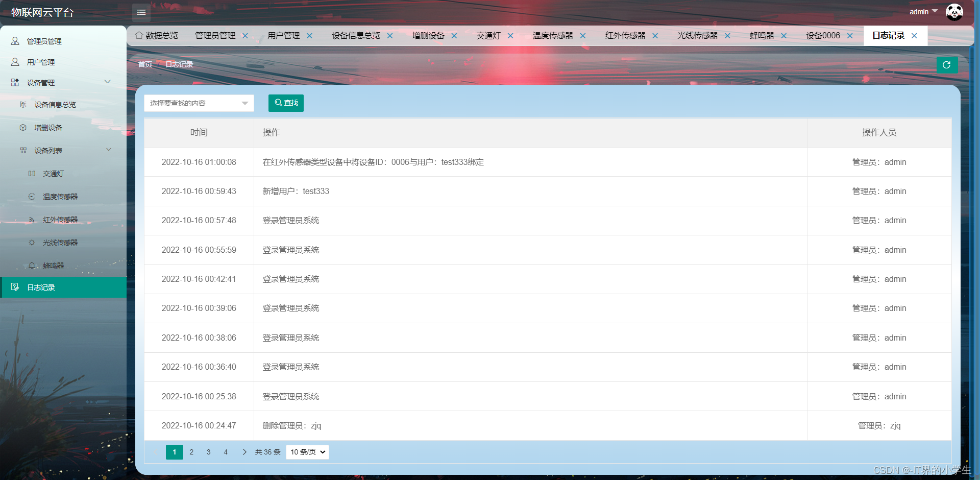Viewport: 980px width, 480px height.
Task: Click the admin avatar icon top right
Action: coord(954,12)
